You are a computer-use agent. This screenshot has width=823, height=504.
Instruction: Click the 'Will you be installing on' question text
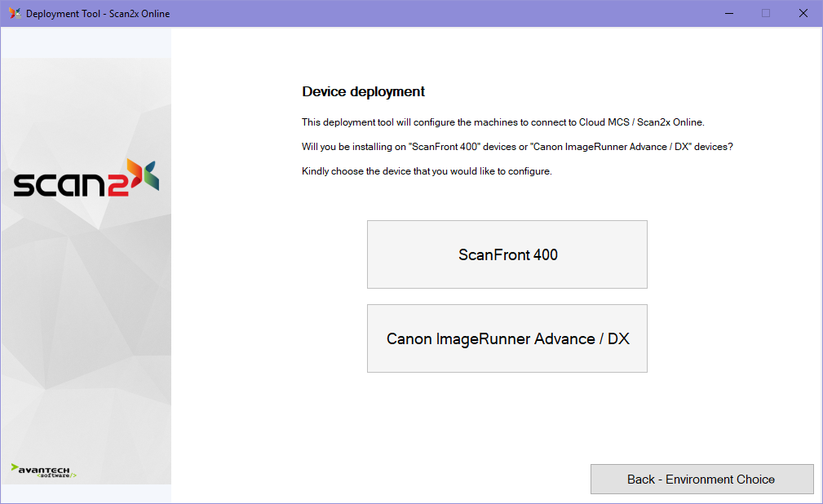(x=517, y=147)
